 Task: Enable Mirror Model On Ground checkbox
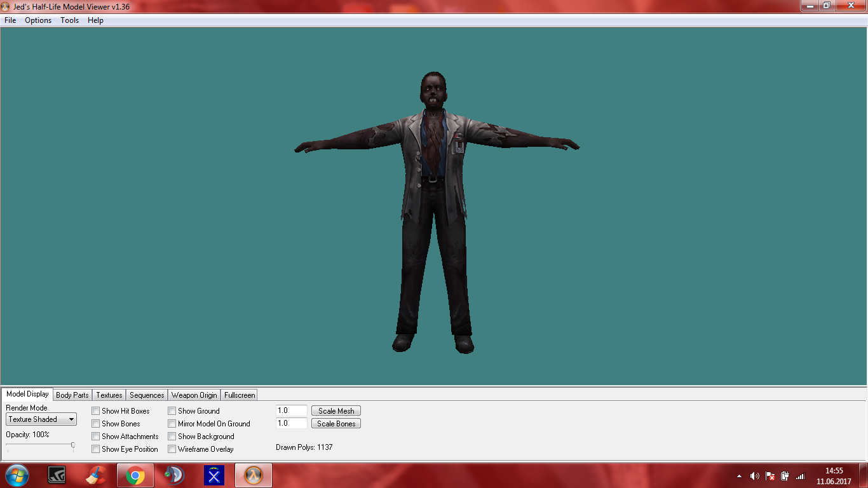pos(172,424)
